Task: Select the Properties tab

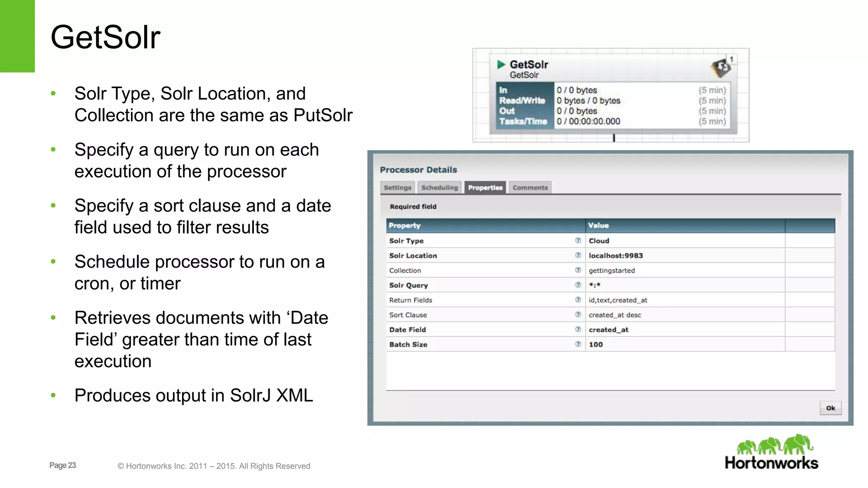Action: point(485,188)
